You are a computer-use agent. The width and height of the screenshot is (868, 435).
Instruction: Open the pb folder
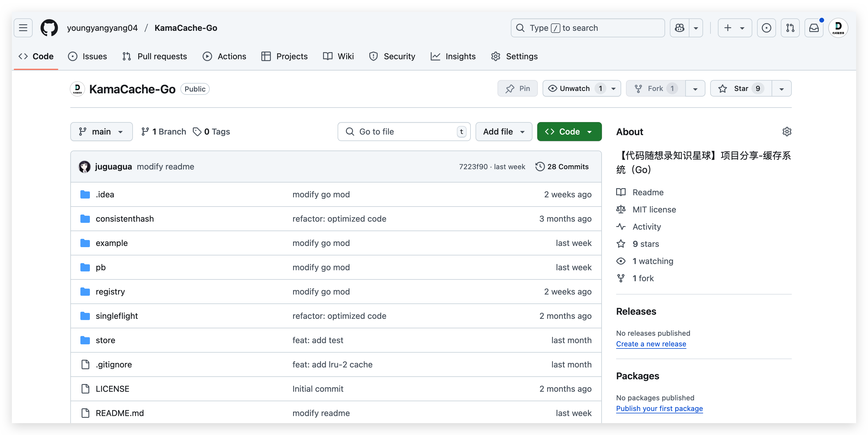[100, 267]
